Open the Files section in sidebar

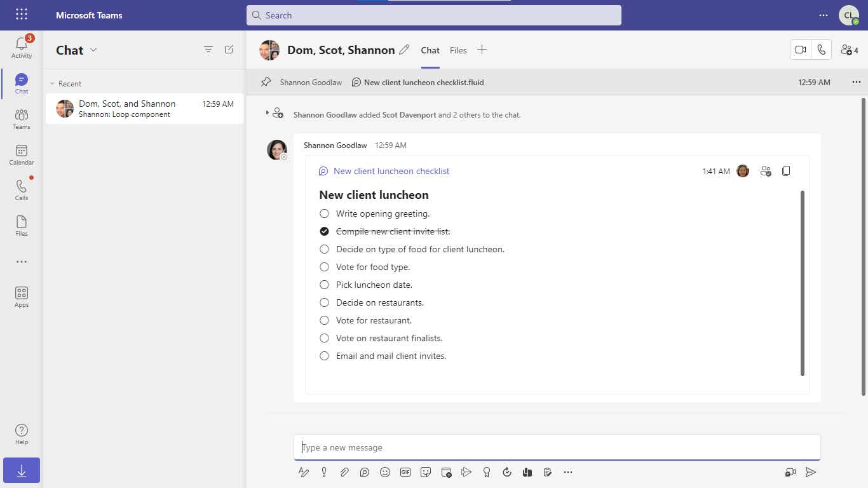click(22, 226)
